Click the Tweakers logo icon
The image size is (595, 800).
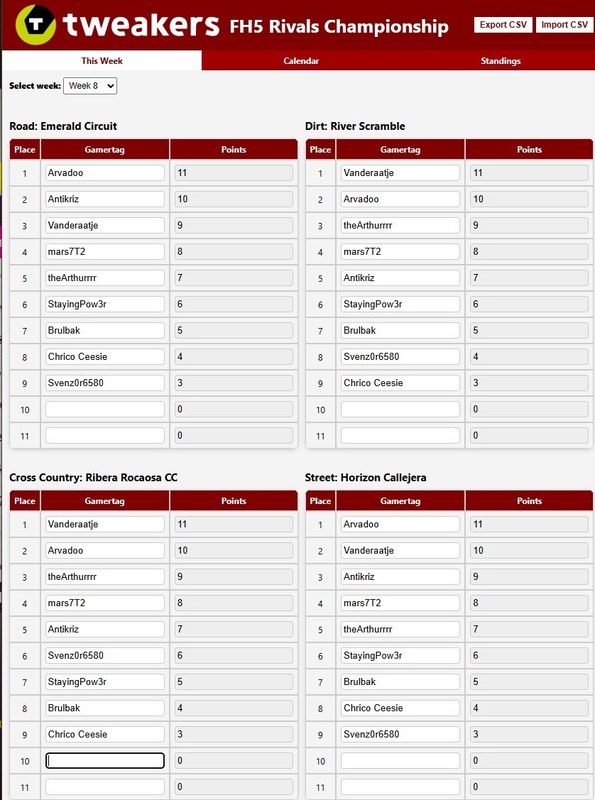pyautogui.click(x=35, y=24)
